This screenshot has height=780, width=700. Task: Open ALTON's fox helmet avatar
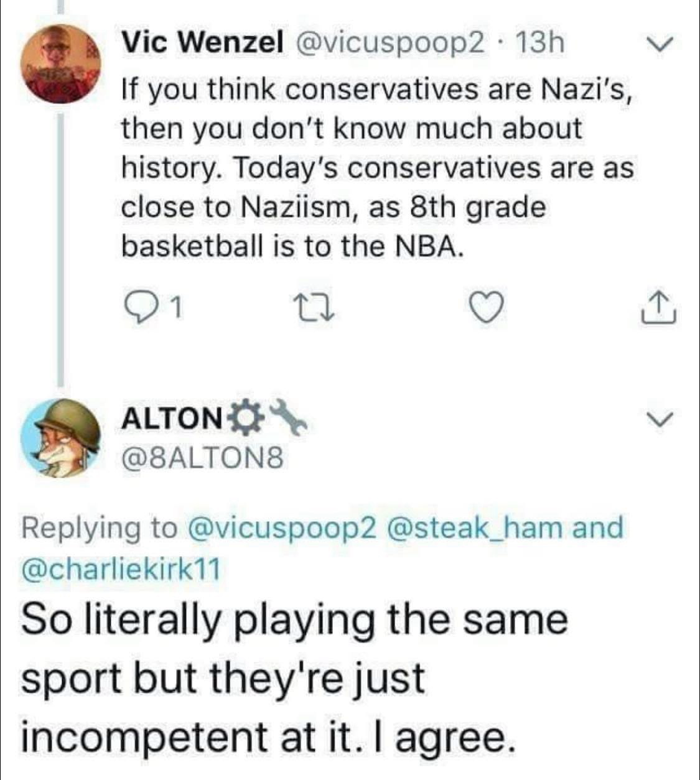(x=60, y=437)
